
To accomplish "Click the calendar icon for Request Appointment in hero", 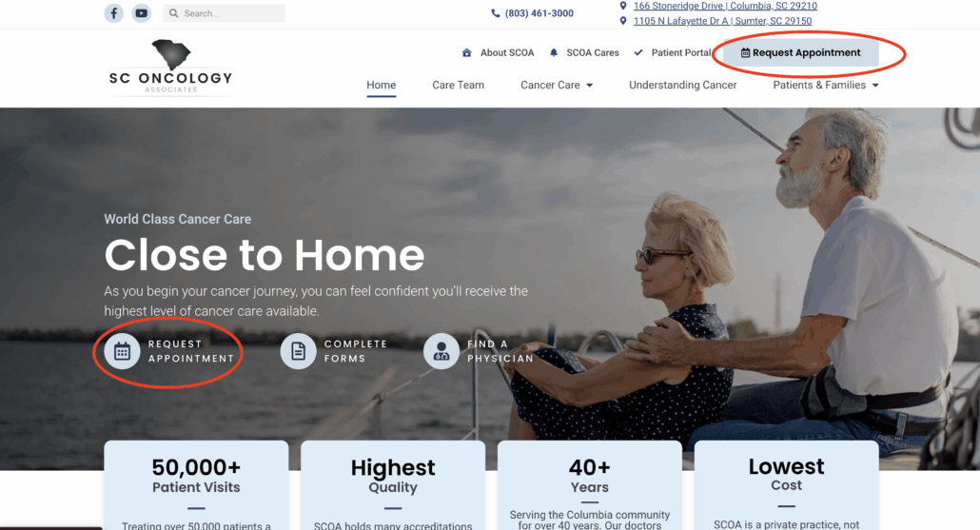I will click(x=122, y=351).
